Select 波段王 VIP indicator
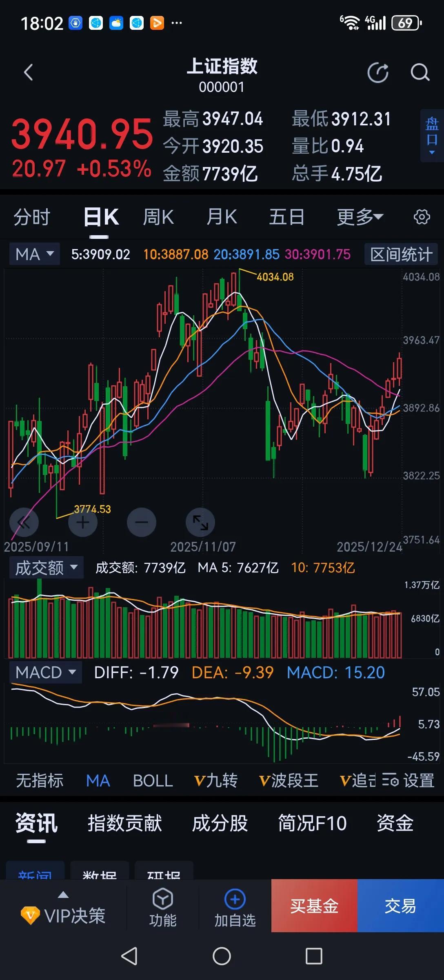Screen dimensions: 444x980 [x=289, y=780]
